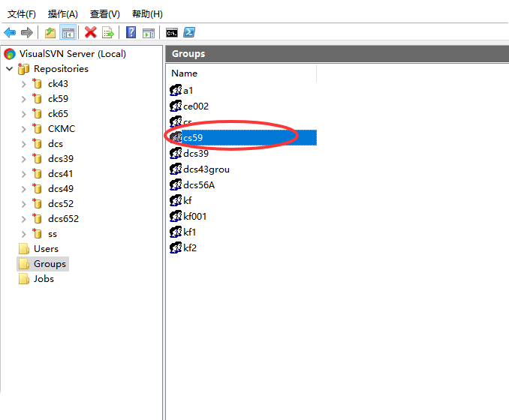Select the Users node label
This screenshot has width=509, height=420.
coord(46,249)
